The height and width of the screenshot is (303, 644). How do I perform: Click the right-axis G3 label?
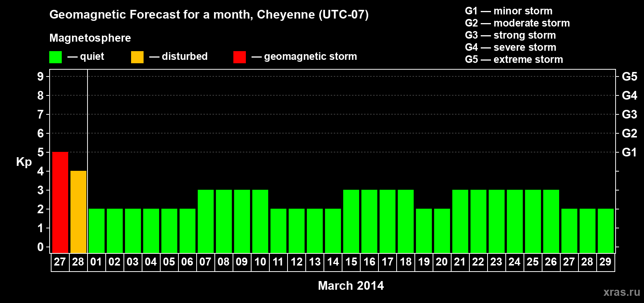630,114
